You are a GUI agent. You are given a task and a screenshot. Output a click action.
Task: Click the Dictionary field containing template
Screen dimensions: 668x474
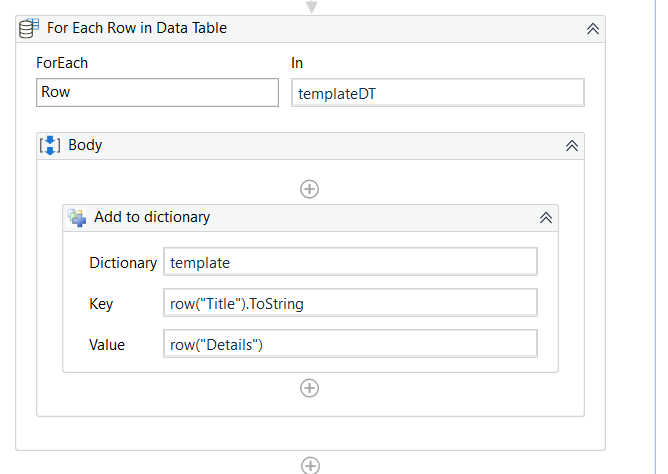coord(350,262)
